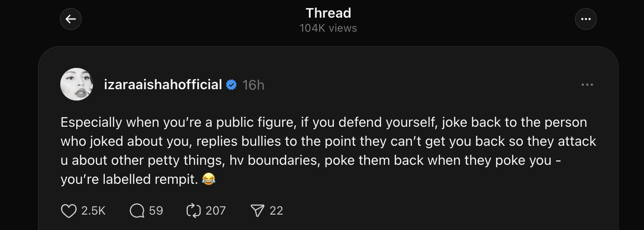Click the 16h post timestamp

[x=253, y=85]
